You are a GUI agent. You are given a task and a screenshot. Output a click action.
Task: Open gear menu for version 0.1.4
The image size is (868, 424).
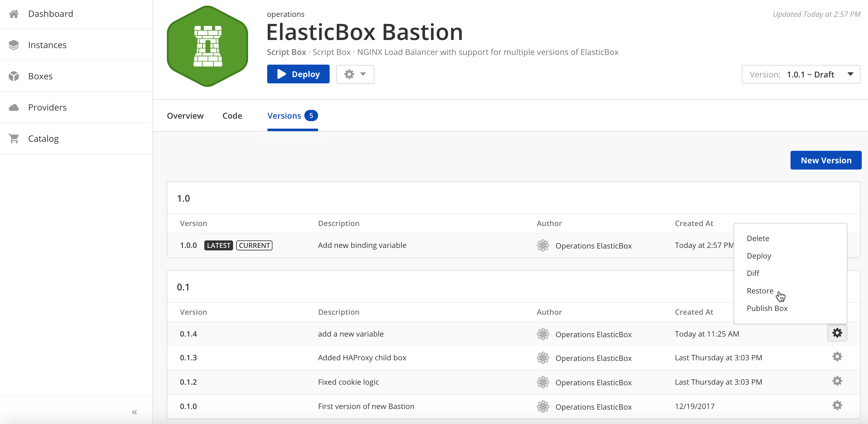[837, 333]
